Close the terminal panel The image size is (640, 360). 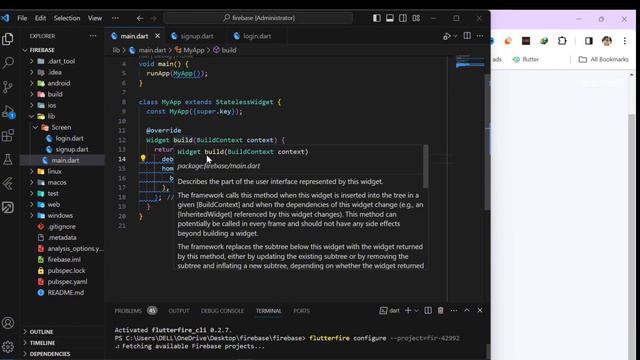coord(480,311)
